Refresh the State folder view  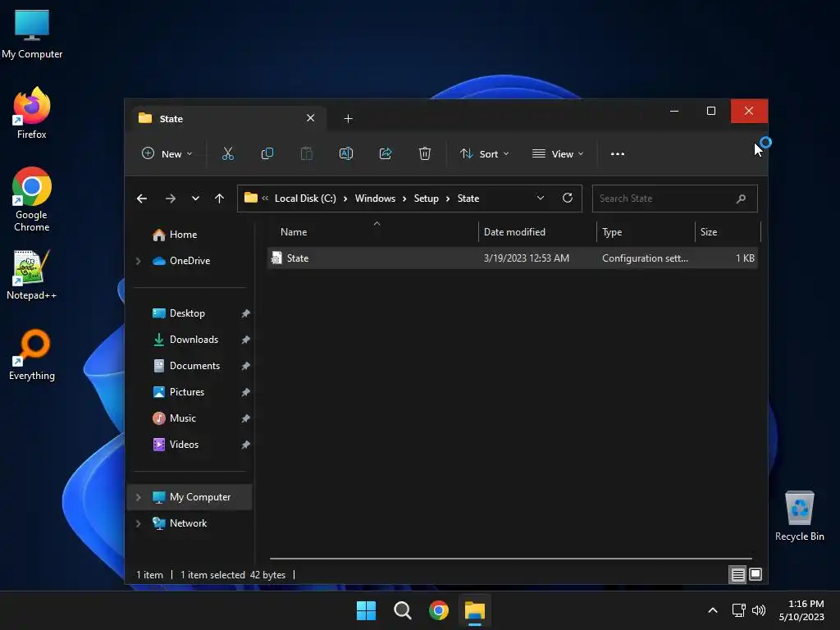568,198
